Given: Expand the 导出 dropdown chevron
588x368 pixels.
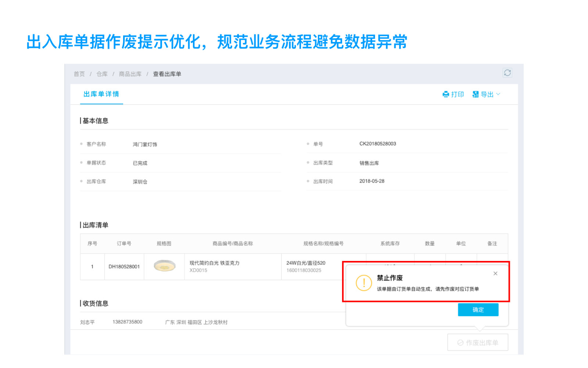Looking at the screenshot, I should pos(498,94).
